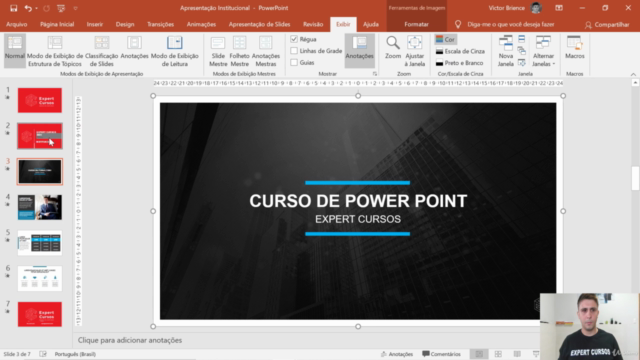Open Comentários from status bar

coord(441,354)
